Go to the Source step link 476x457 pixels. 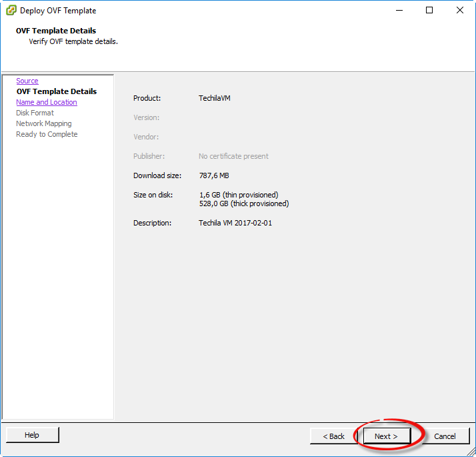pos(27,81)
